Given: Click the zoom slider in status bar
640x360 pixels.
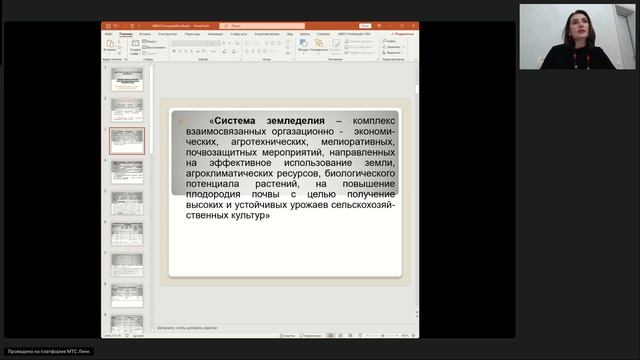Looking at the screenshot, I should click(x=382, y=336).
